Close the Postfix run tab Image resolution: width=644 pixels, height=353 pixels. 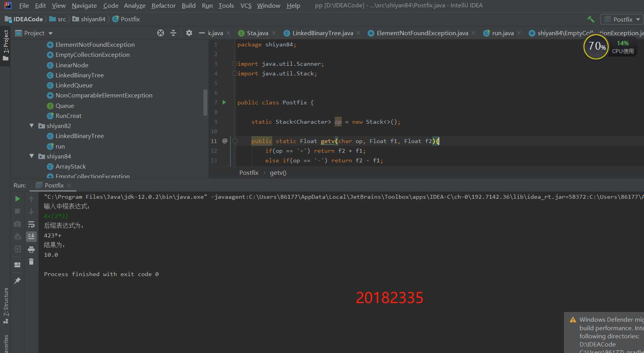(x=69, y=186)
